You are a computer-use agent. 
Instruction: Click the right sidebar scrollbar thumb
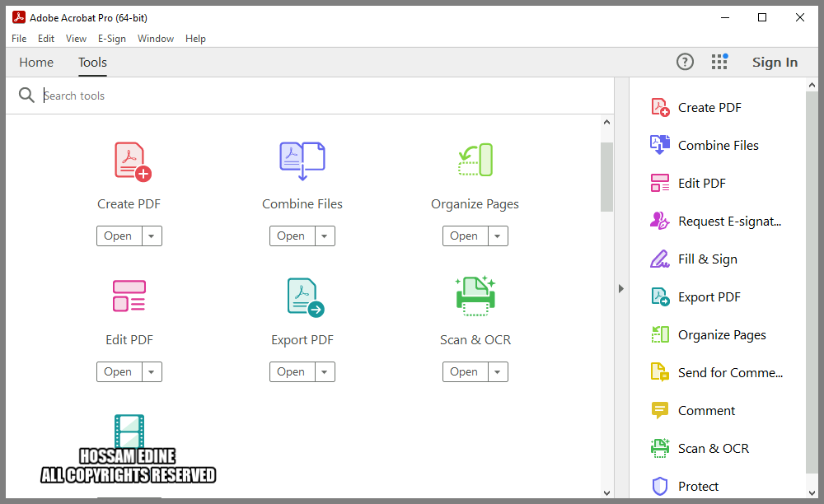(x=812, y=282)
